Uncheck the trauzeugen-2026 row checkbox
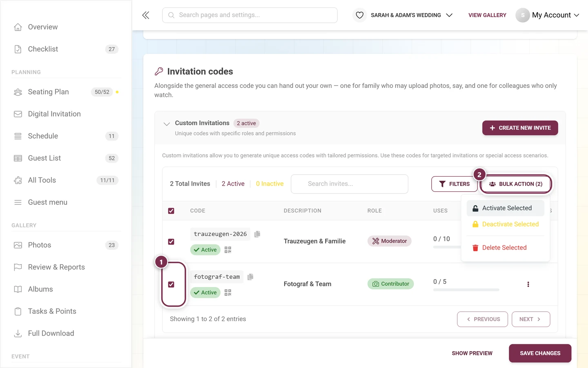This screenshot has height=368, width=588. pos(171,242)
